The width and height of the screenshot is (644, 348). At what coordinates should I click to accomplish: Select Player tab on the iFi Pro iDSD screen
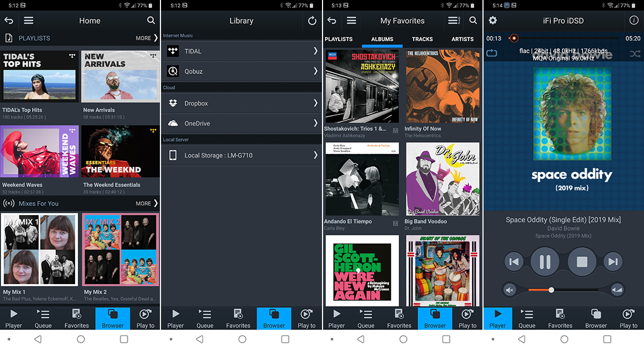pos(497,318)
